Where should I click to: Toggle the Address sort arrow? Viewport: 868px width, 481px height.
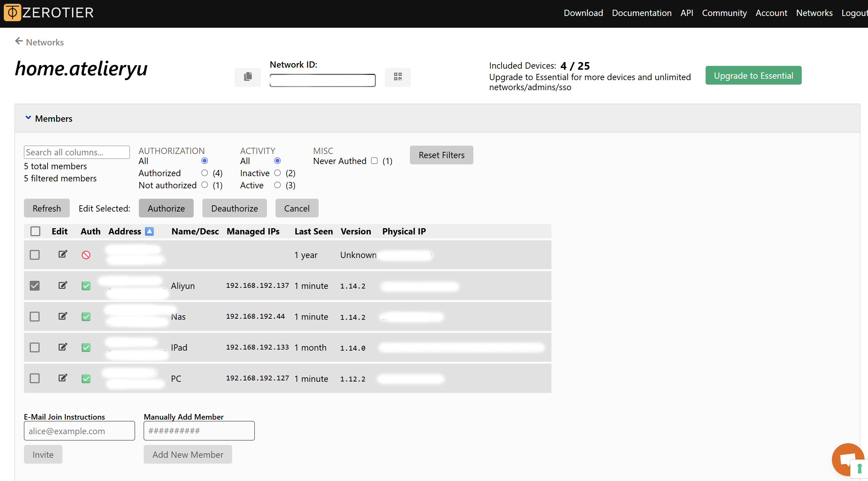pyautogui.click(x=149, y=231)
